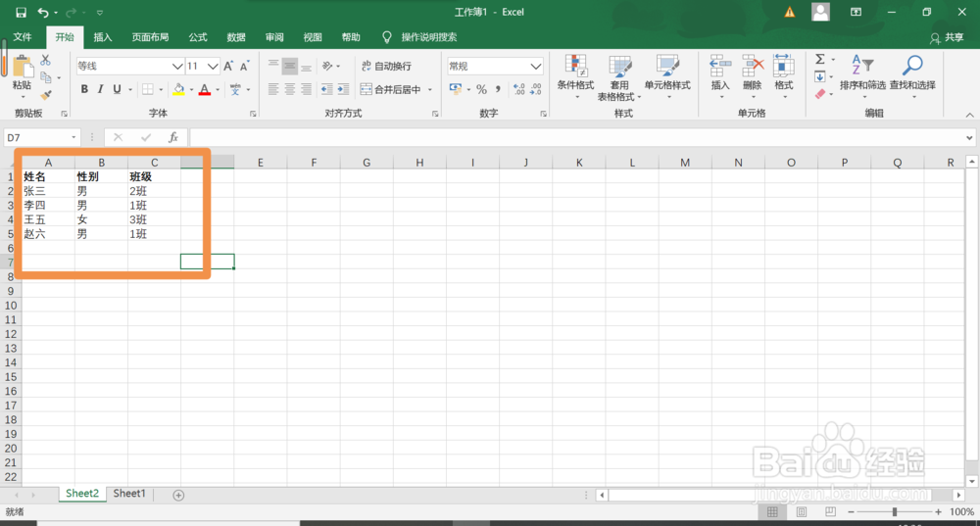Click 操作说明搜索 search box
Image resolution: width=980 pixels, height=526 pixels.
pyautogui.click(x=429, y=37)
